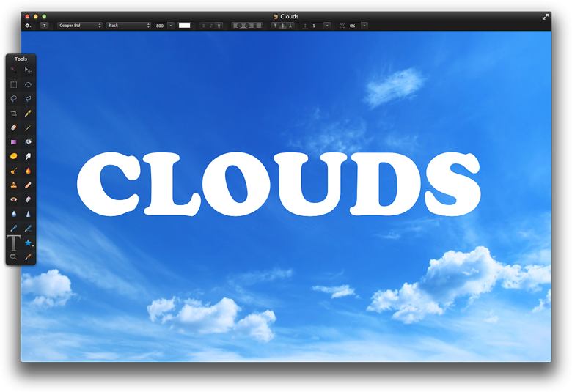Toggle justified text alignment
Image resolution: width=572 pixels, height=392 pixels.
point(258,26)
